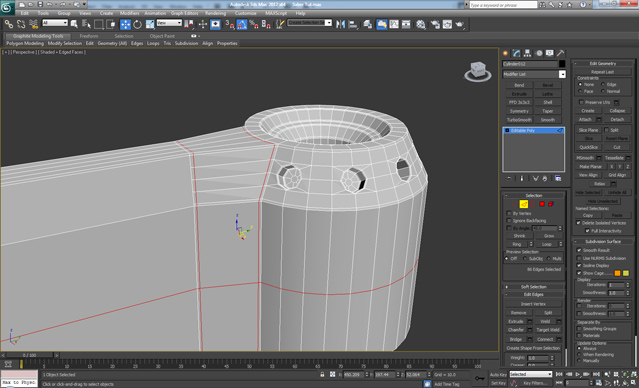Screen dimensions: 639x388
Task: Open the Motion command panel tab
Action: [539, 53]
